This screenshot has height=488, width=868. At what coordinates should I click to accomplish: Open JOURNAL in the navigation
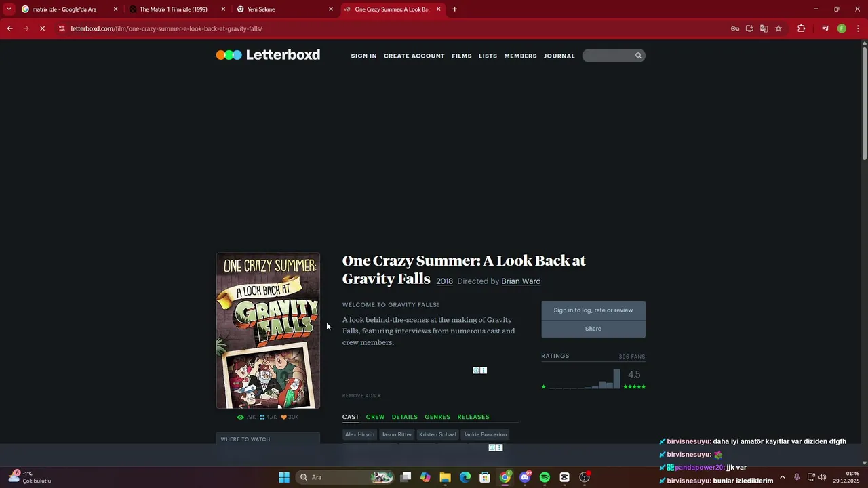point(559,56)
